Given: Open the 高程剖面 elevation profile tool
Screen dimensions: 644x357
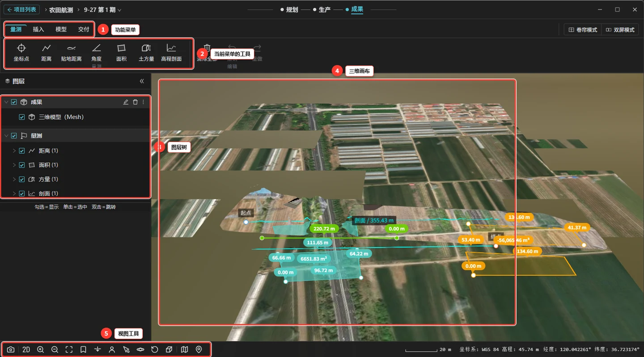Looking at the screenshot, I should point(171,52).
